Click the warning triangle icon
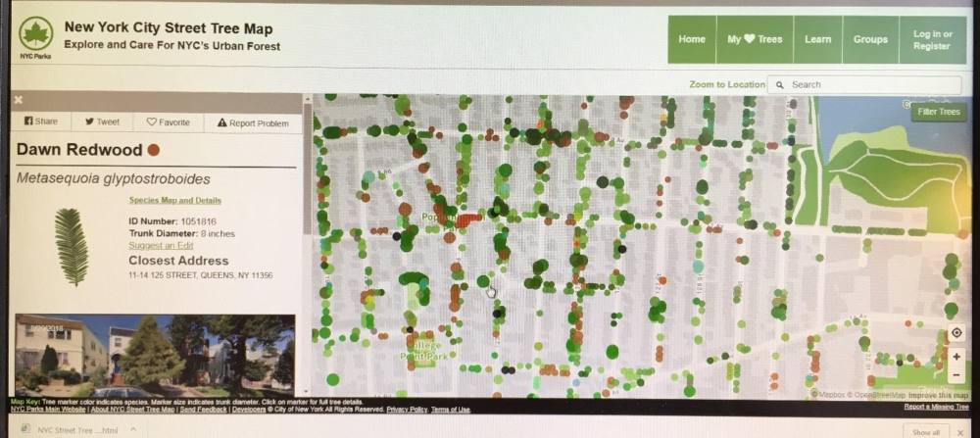Screen dimensions: 980x438 click(221, 123)
